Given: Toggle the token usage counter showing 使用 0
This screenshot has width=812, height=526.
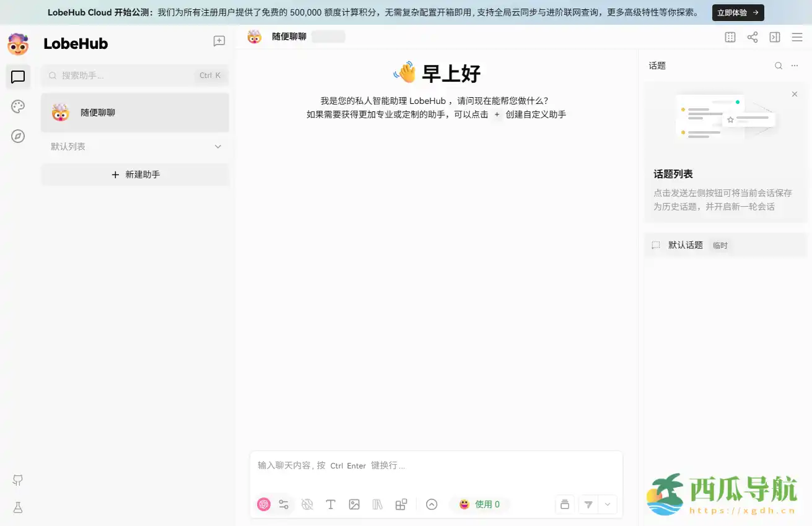Looking at the screenshot, I should [x=480, y=504].
